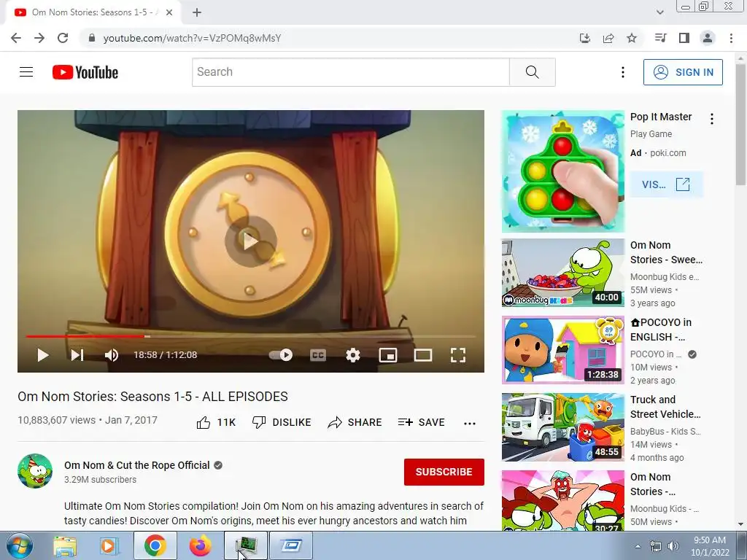
Task: Open Chrome side panel icon
Action: click(684, 38)
